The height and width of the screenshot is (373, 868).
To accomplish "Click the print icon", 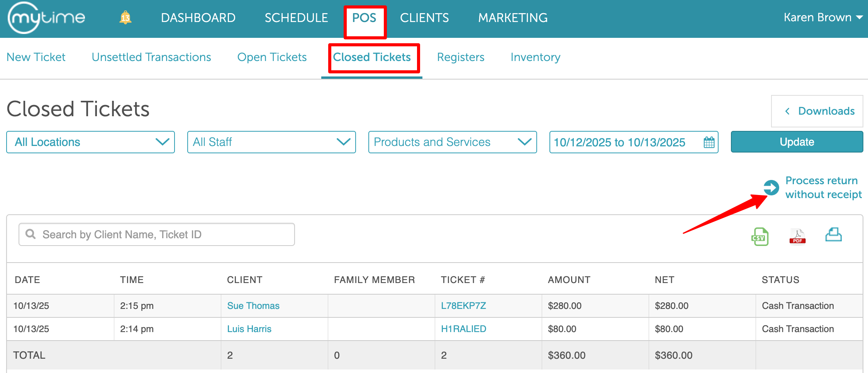I will click(833, 235).
